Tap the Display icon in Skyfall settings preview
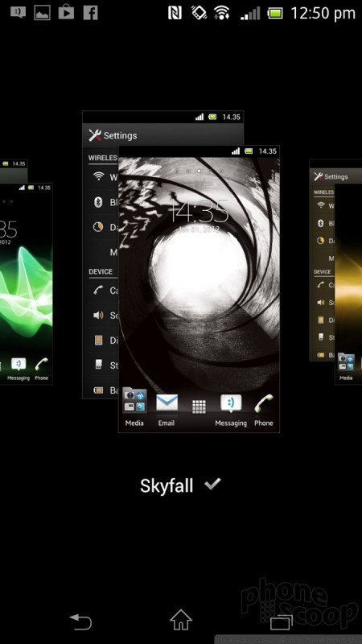Screen dimensions: 362x644 pos(98,340)
